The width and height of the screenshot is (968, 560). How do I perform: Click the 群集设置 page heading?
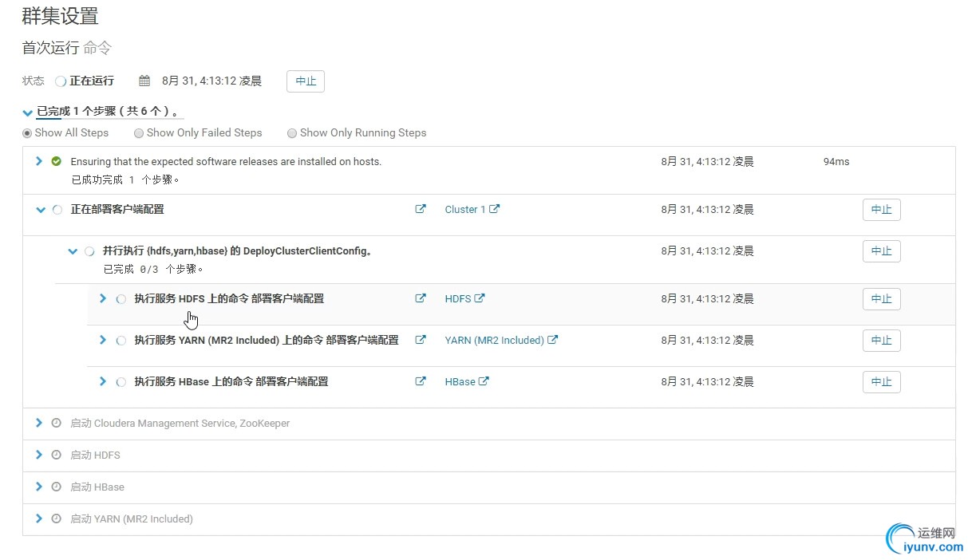61,15
